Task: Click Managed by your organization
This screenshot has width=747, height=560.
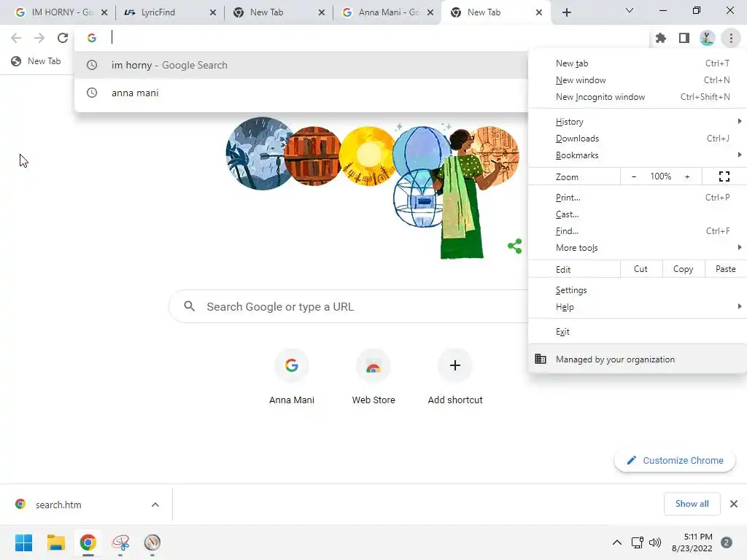Action: [x=638, y=359]
